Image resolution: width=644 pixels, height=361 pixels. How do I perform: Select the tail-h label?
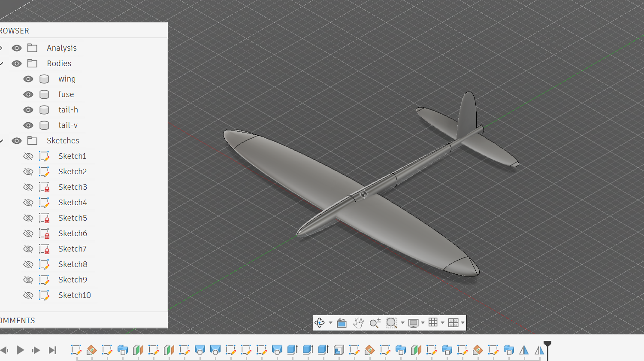pos(68,110)
